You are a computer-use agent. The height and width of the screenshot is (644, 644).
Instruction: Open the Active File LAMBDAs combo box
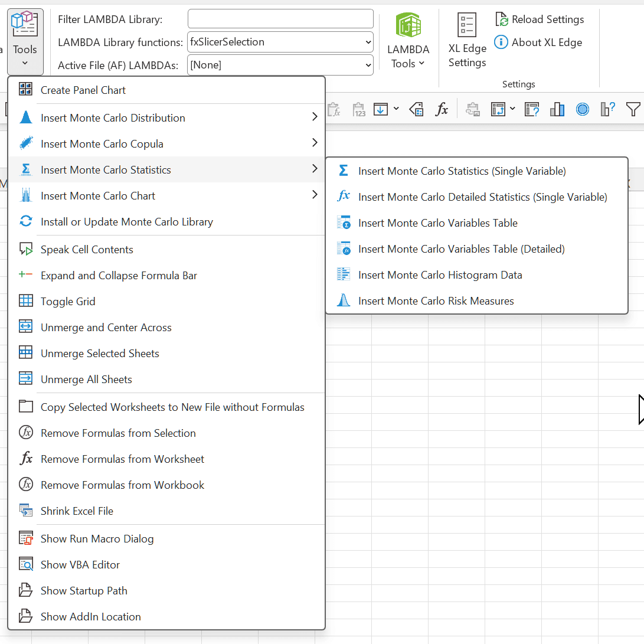pyautogui.click(x=280, y=65)
